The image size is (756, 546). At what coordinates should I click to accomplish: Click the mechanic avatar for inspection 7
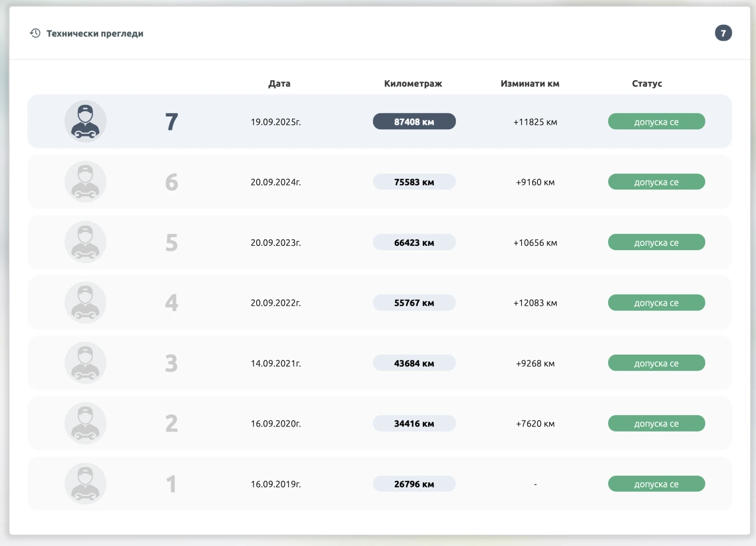tap(86, 121)
